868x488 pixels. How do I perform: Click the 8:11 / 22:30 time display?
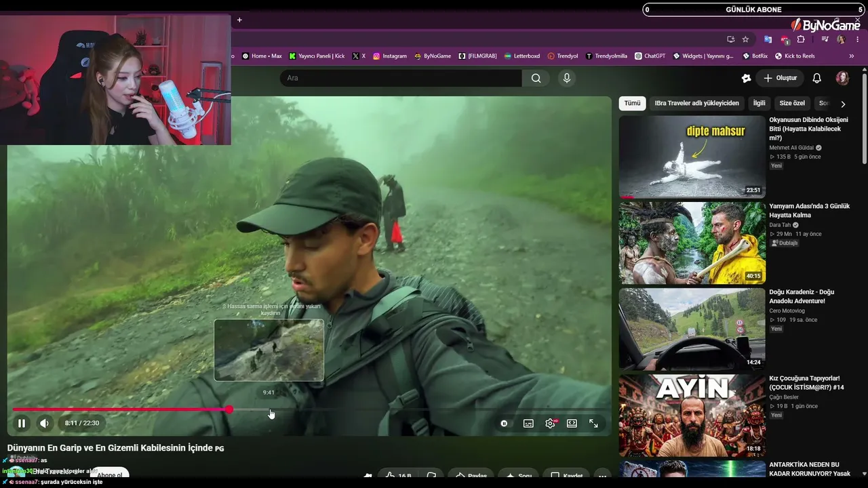pos(82,423)
